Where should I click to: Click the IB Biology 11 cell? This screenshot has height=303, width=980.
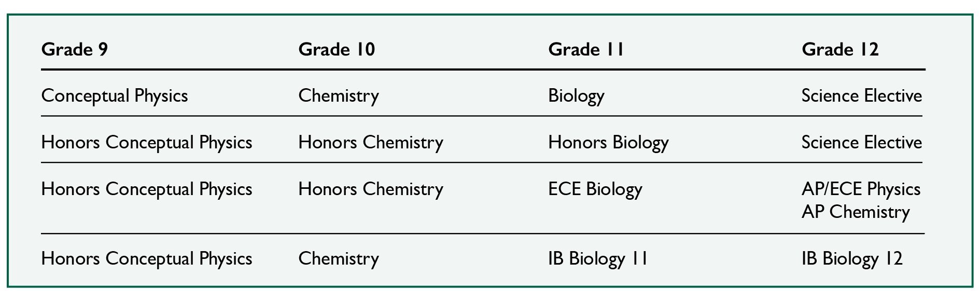click(x=598, y=259)
